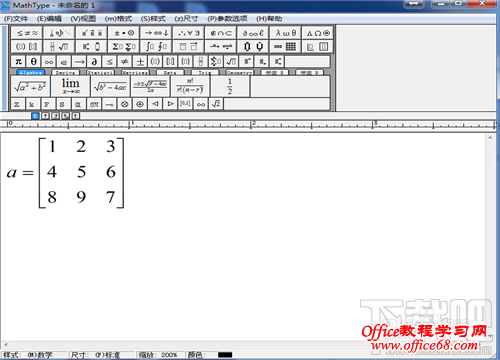
Task: Switch to the Geometry tab
Action: click(240, 72)
